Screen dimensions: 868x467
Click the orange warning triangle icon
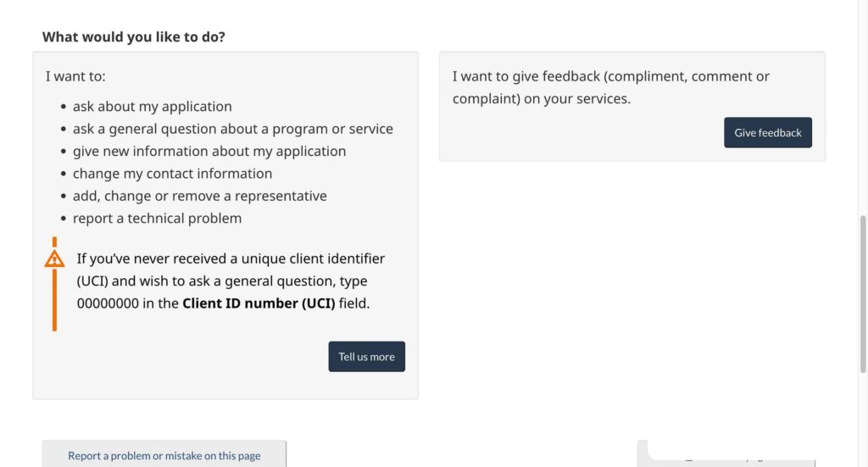[x=54, y=259]
